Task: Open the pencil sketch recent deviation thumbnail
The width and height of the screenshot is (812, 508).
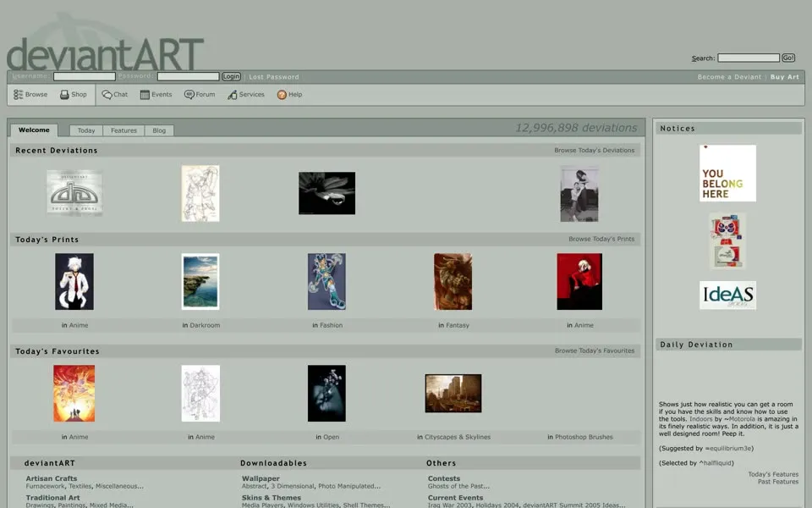Action: click(x=200, y=193)
